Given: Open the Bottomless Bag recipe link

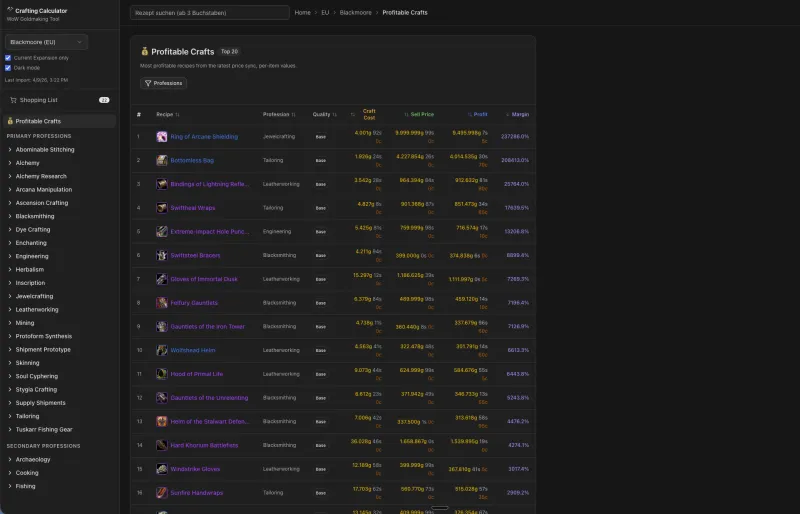Looking at the screenshot, I should 192,160.
